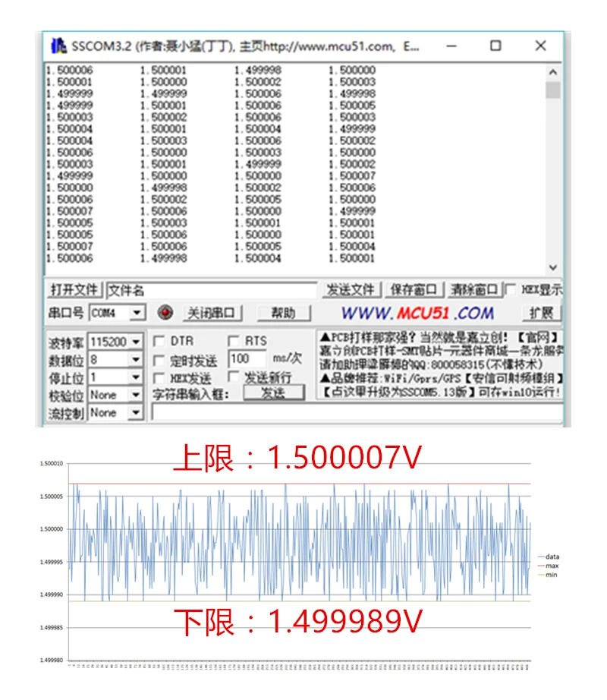Click the 发送文件 button
The image size is (607, 700).
351,290
